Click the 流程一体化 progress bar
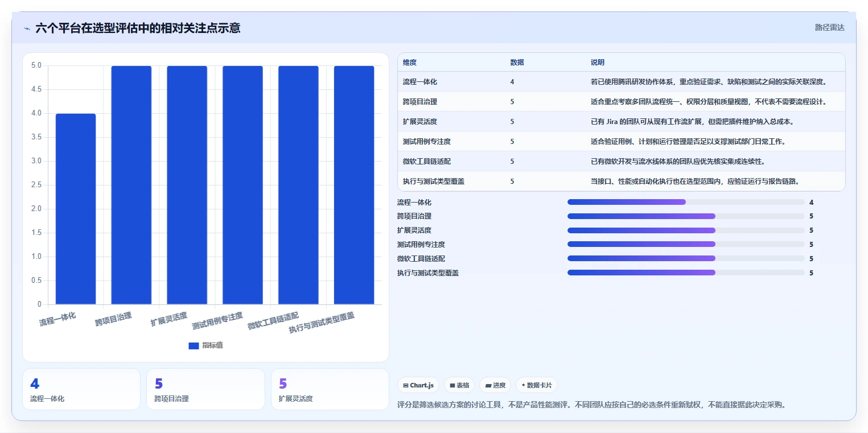This screenshot has height=433, width=868. coord(686,202)
